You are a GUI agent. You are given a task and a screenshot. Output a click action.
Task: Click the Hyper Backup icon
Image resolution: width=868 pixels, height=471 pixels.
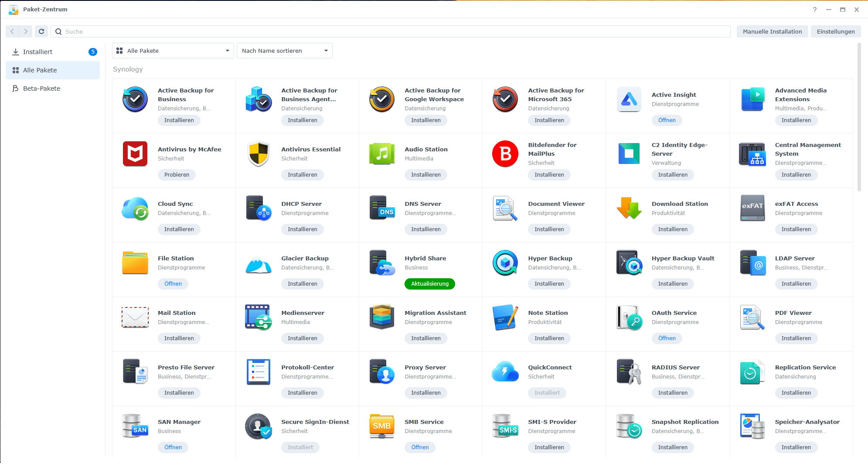[x=505, y=263]
